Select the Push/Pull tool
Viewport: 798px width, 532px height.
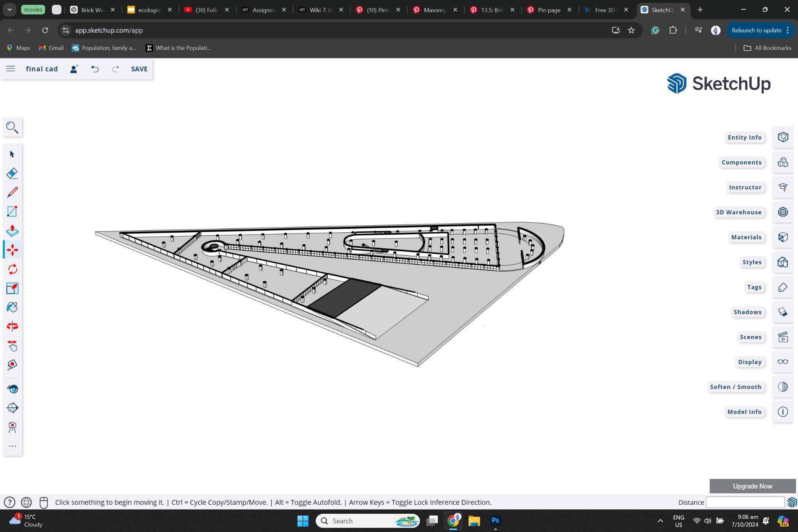12,230
